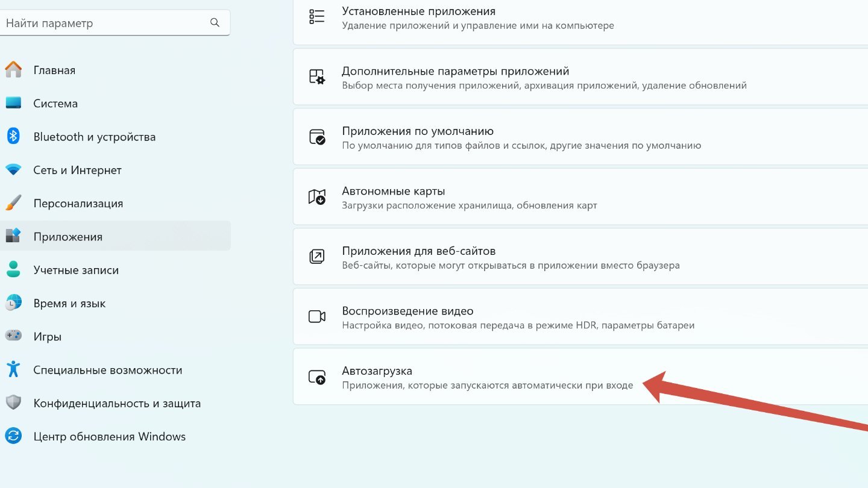
Task: Click the Игры gamepad icon
Action: coord(13,336)
